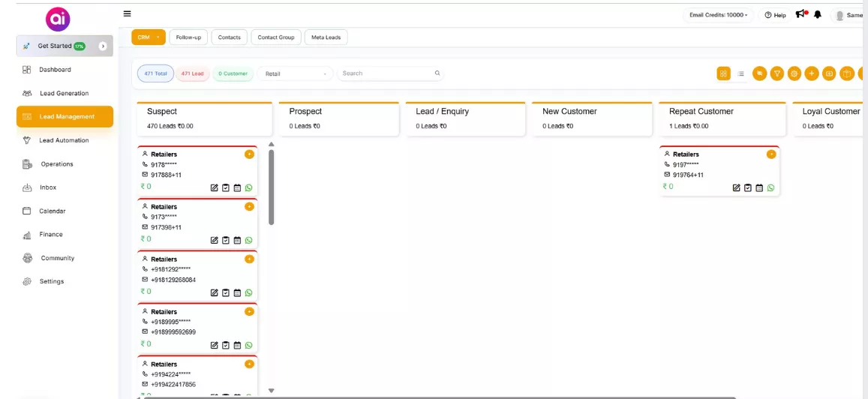Open calendar icon on second Suspect card
Screen dimensions: 868x399
pos(237,241)
